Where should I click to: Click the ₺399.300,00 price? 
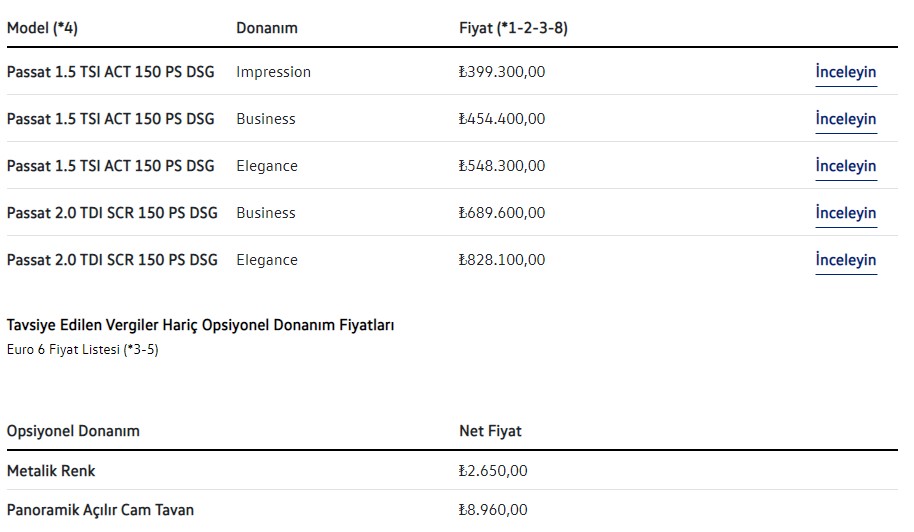(x=502, y=72)
